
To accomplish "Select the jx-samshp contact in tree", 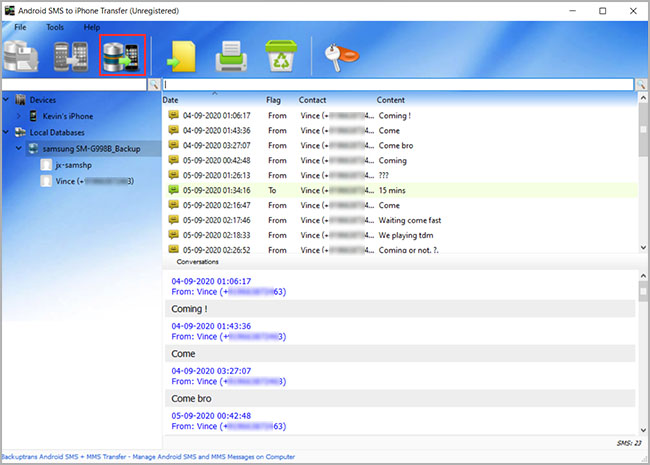I will click(72, 164).
